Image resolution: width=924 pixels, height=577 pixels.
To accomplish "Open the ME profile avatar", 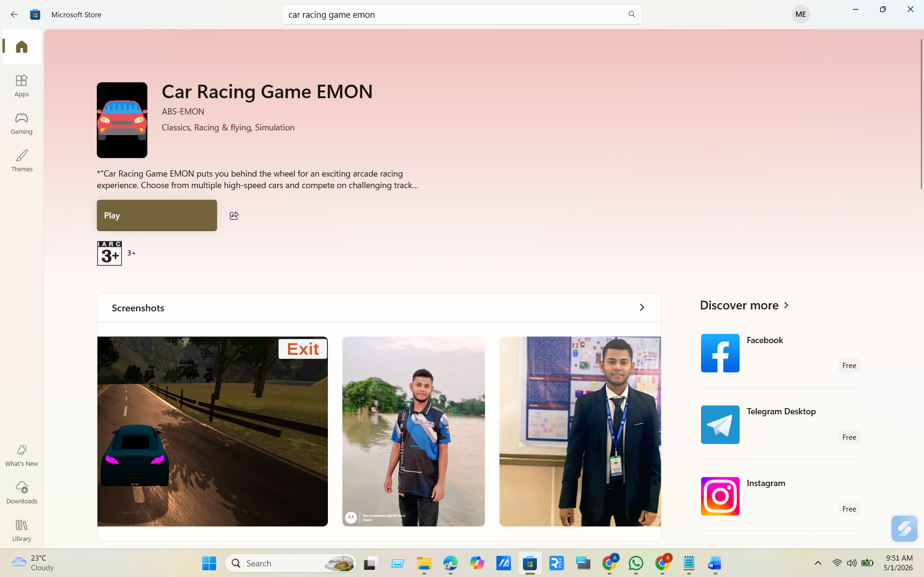I will tap(801, 14).
